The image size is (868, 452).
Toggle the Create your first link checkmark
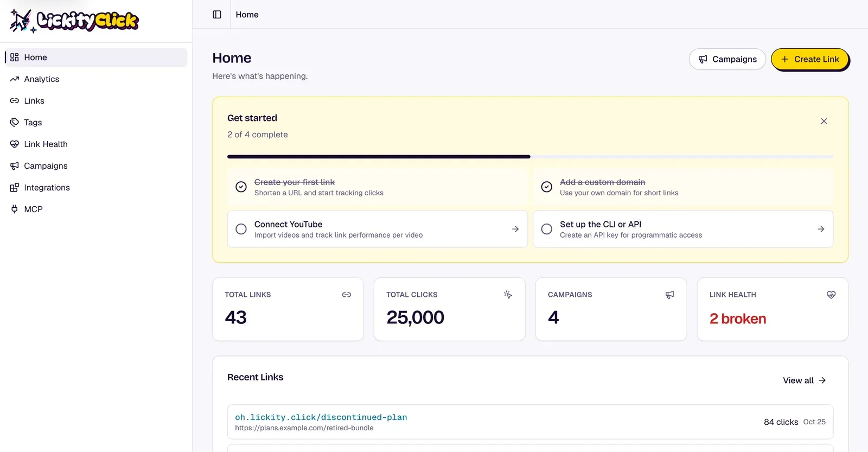tap(241, 187)
